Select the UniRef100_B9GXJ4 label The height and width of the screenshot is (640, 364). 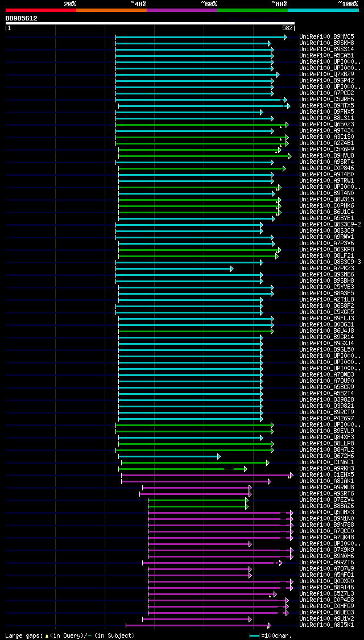click(x=326, y=343)
